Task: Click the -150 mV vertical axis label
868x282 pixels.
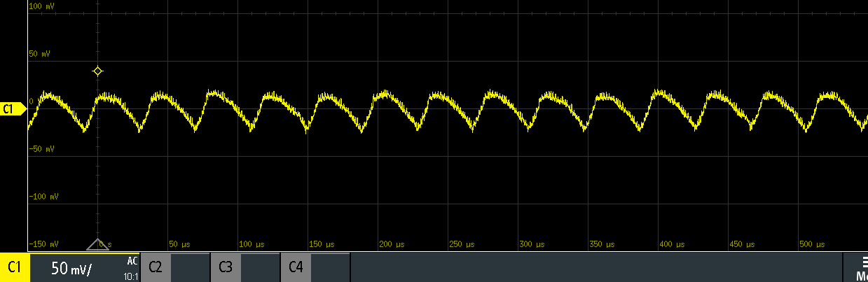Action: [43, 244]
